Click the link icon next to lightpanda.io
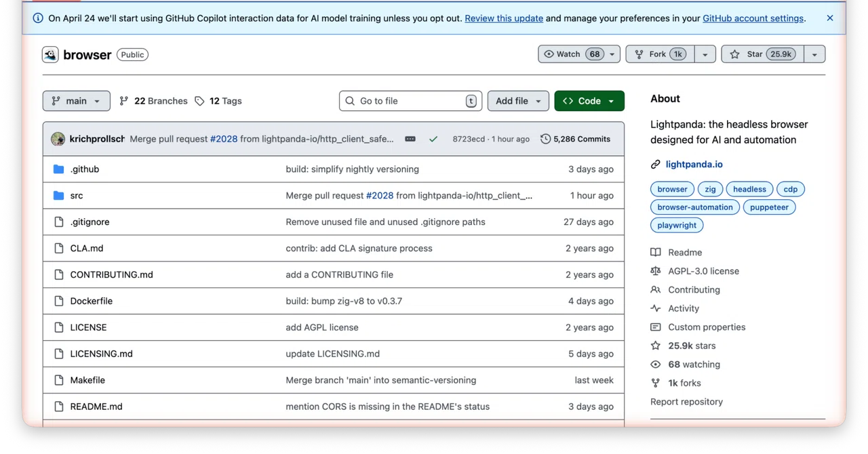868x454 pixels. (655, 165)
